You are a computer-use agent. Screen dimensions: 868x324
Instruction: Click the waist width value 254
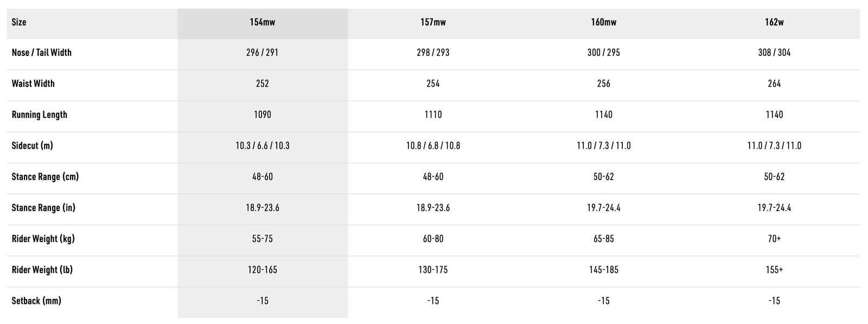click(433, 84)
